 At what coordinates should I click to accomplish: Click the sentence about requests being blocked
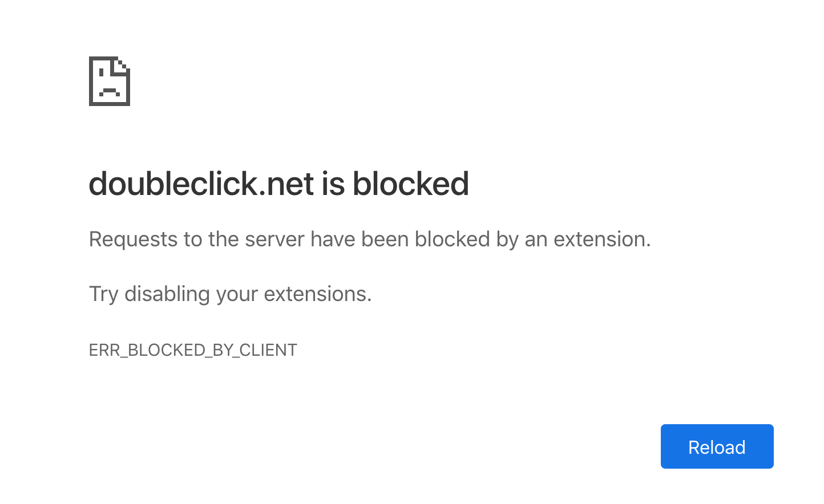click(x=370, y=239)
